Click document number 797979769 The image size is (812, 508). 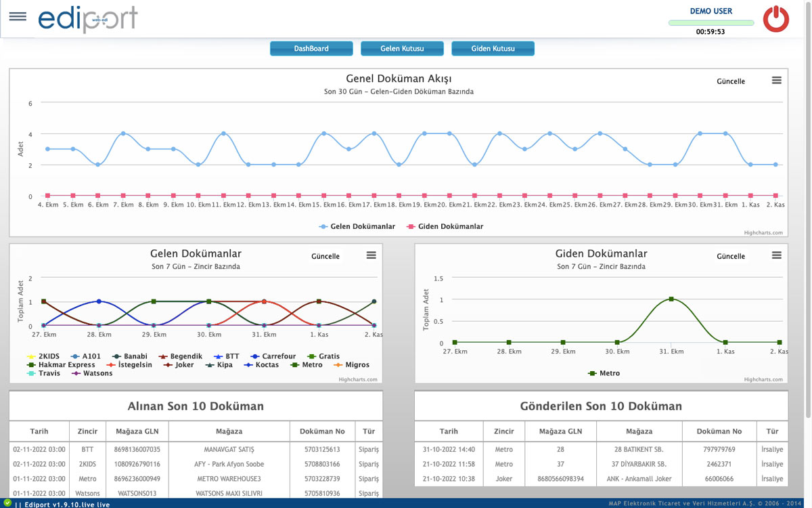click(719, 450)
